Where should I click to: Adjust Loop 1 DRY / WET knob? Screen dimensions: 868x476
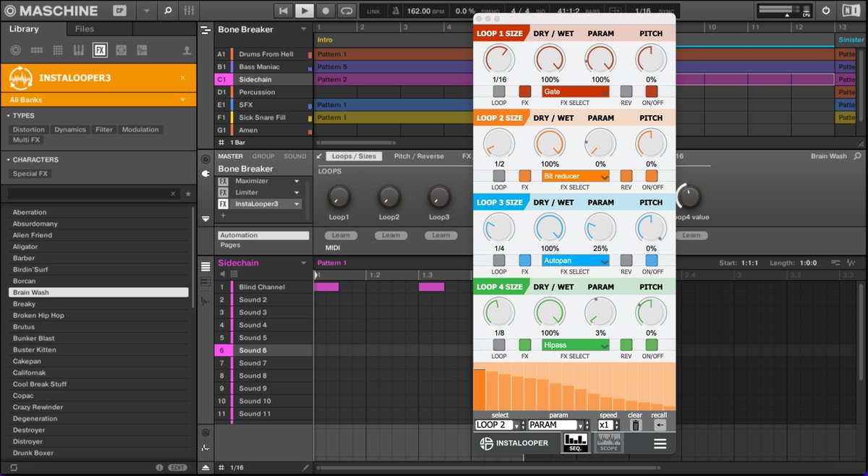pos(550,59)
